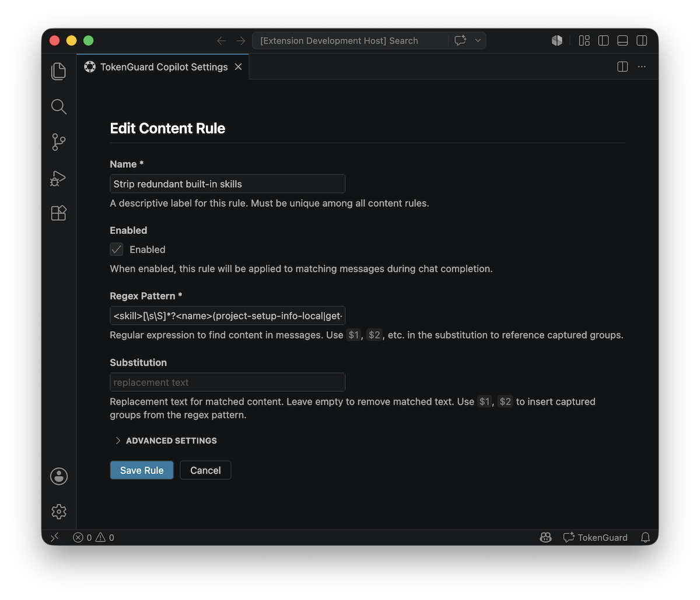Image resolution: width=700 pixels, height=600 pixels.
Task: Toggle Primary Side Bar visibility
Action: coord(604,41)
